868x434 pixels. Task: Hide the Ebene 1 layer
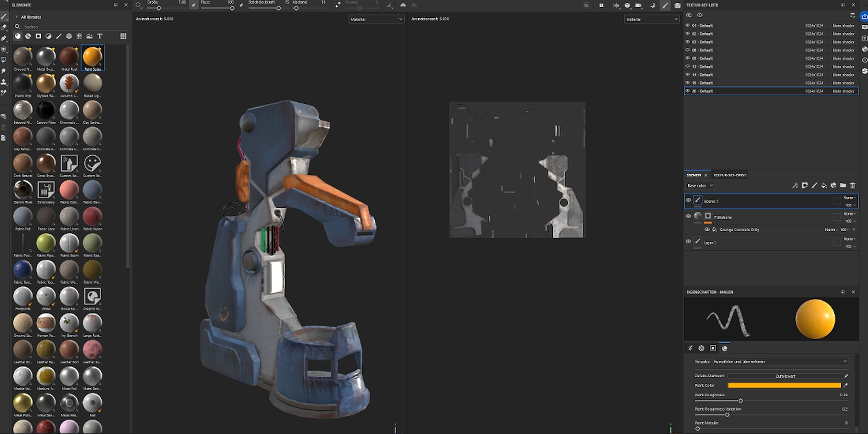(x=688, y=200)
